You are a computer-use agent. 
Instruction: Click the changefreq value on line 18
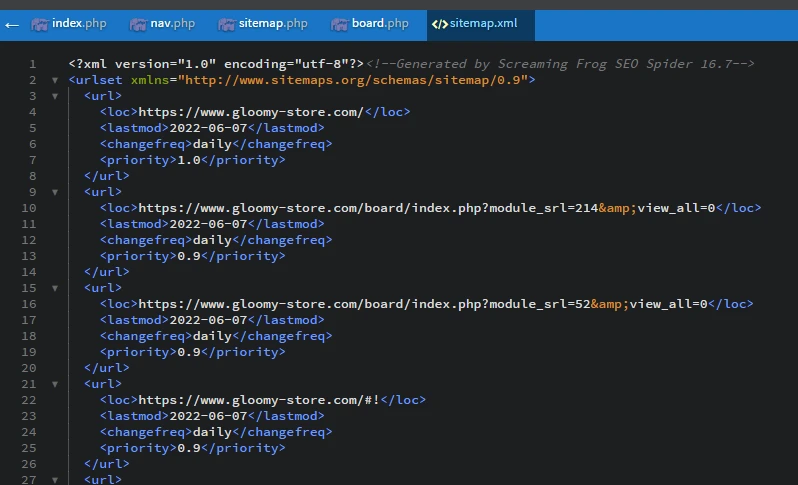coord(212,336)
